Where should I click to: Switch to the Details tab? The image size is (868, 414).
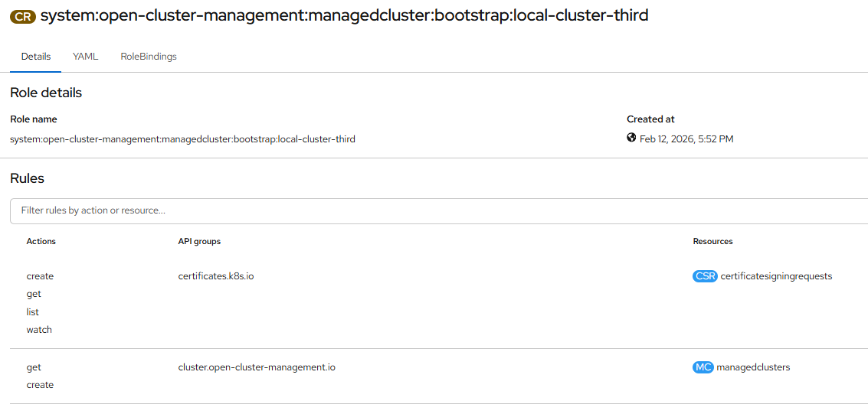coord(36,57)
